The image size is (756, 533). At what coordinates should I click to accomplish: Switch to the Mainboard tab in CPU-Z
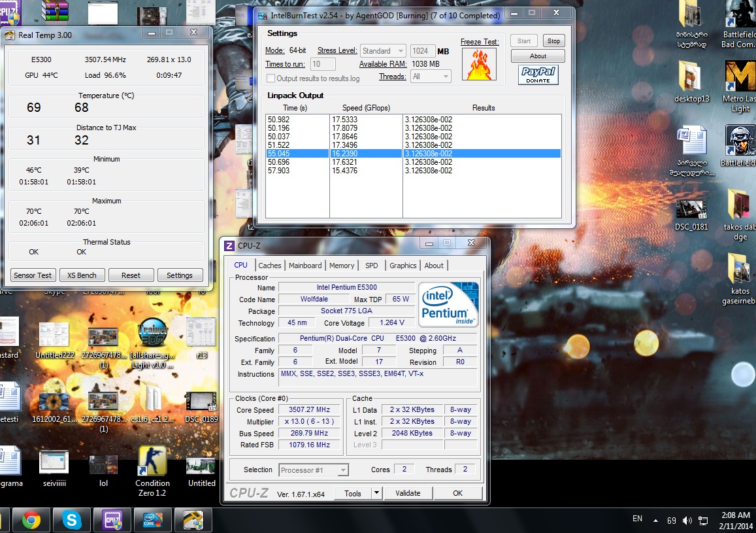(305, 266)
